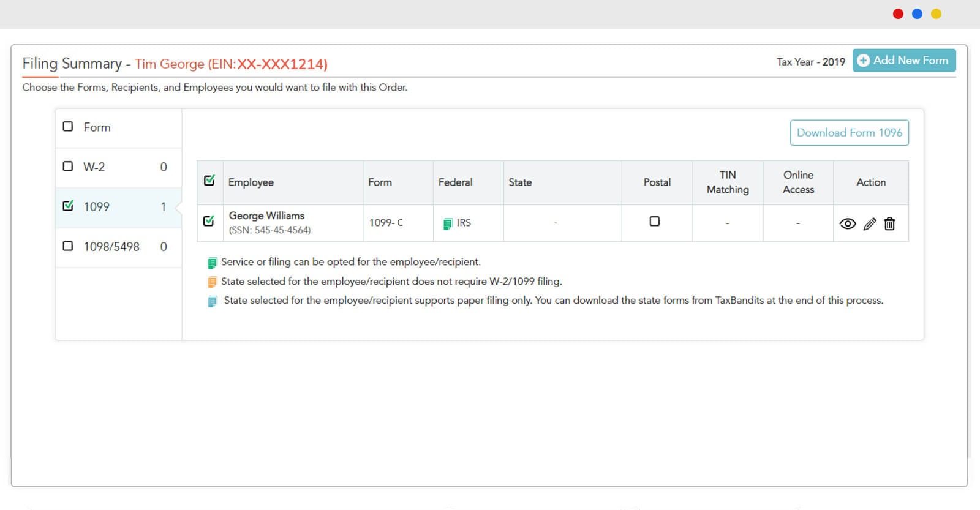Screen dimensions: 980x510
Task: Tick the 1098/5498 form checkbox
Action: click(68, 246)
